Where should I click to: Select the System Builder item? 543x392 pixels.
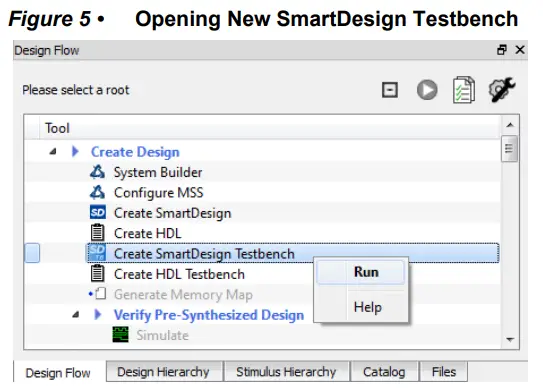(x=158, y=172)
